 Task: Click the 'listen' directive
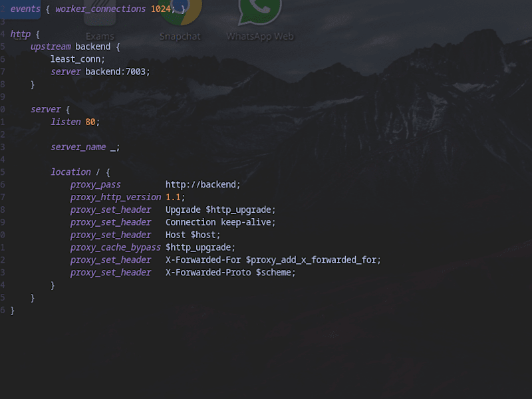pyautogui.click(x=66, y=122)
